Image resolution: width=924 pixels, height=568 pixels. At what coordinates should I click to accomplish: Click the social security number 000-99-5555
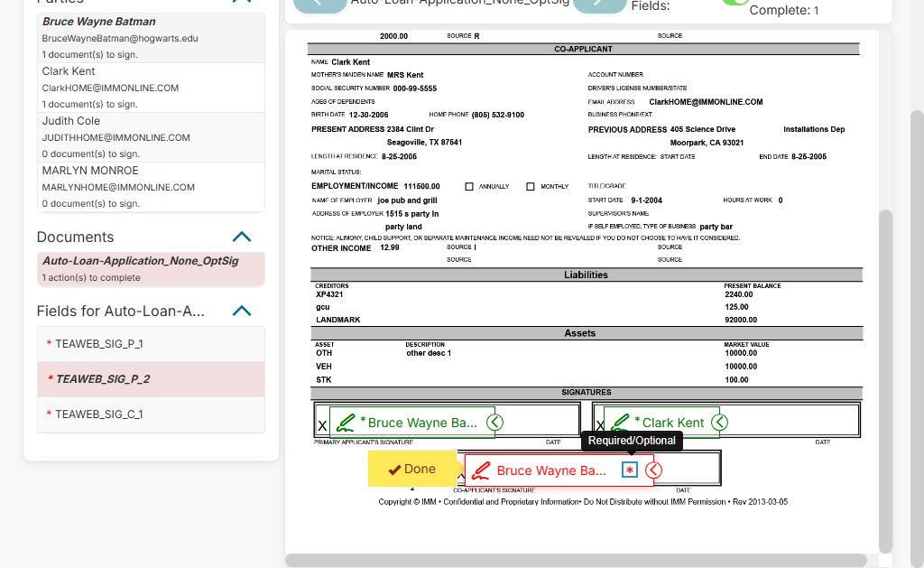[415, 88]
